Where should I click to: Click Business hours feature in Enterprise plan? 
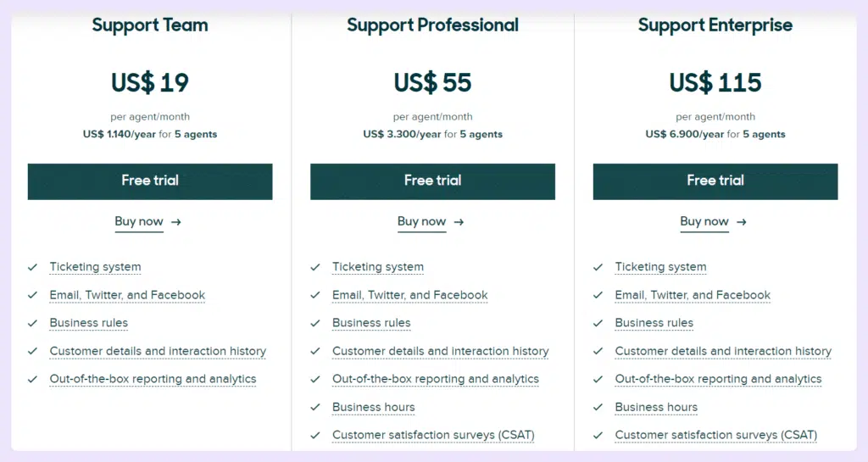click(x=656, y=407)
